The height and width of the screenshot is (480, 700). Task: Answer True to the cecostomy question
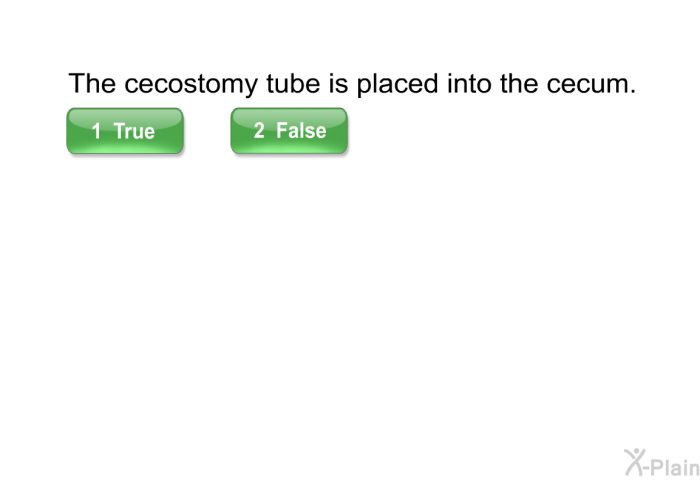point(125,131)
